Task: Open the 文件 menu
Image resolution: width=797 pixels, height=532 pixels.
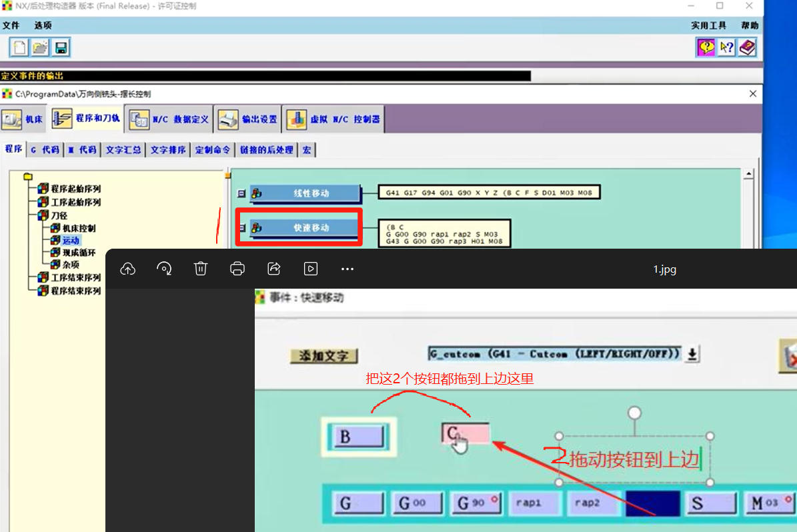Action: coord(11,25)
